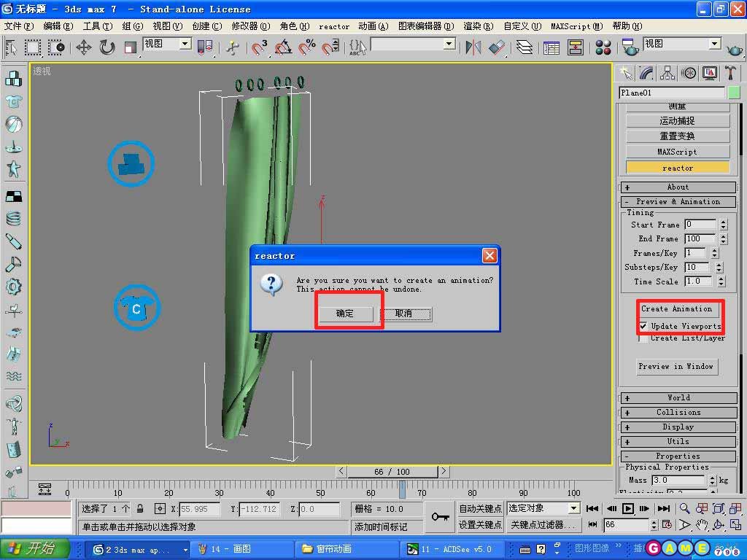Image resolution: width=747 pixels, height=560 pixels.
Task: Toggle the Update Viewports checkbox
Action: coord(643,326)
